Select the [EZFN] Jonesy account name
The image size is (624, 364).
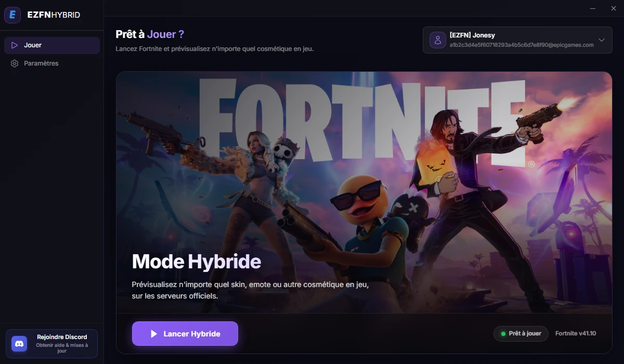(x=472, y=35)
